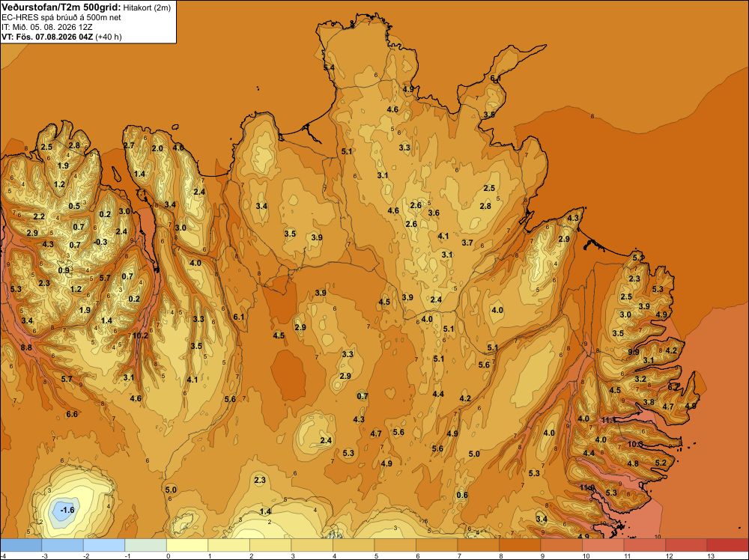
Task: Click the 0.6 temperature value
Action: [462, 495]
